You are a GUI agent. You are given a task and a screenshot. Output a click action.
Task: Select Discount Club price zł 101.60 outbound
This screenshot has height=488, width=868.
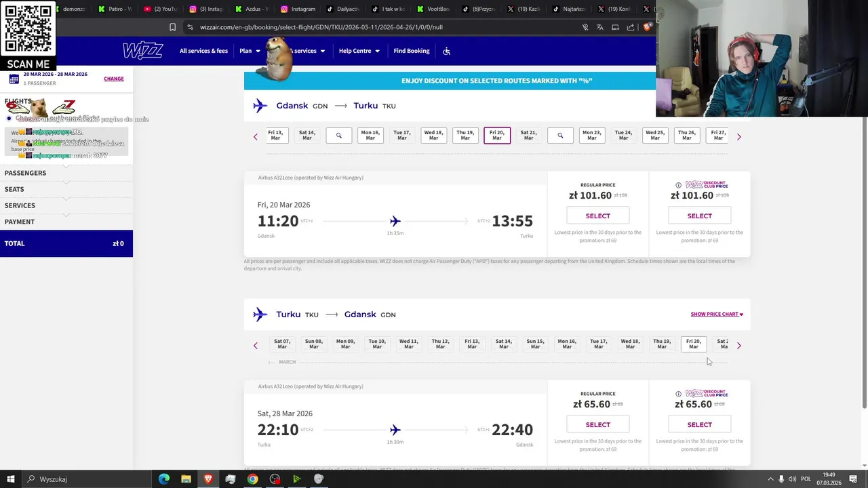click(x=699, y=216)
